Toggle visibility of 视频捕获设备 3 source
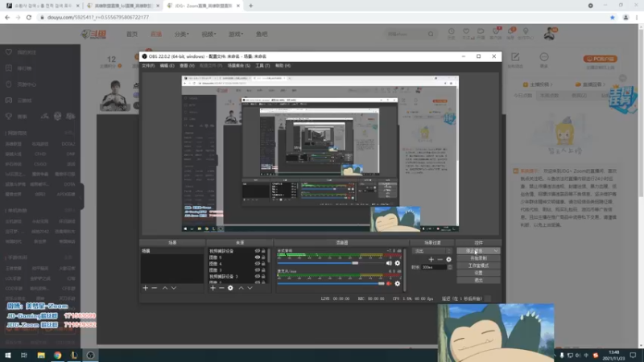The width and height of the screenshot is (644, 362). point(258,276)
